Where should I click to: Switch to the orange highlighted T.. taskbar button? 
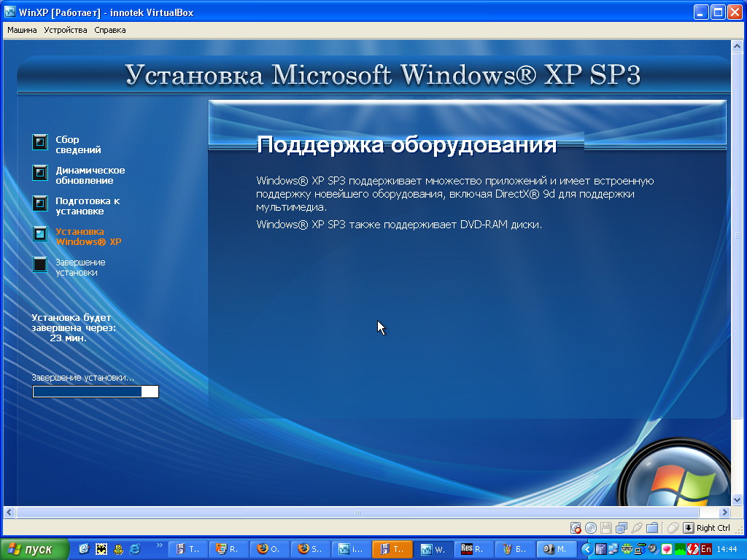(391, 549)
